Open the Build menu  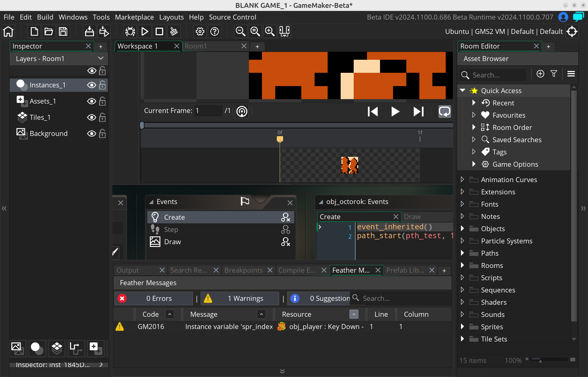[x=45, y=17]
